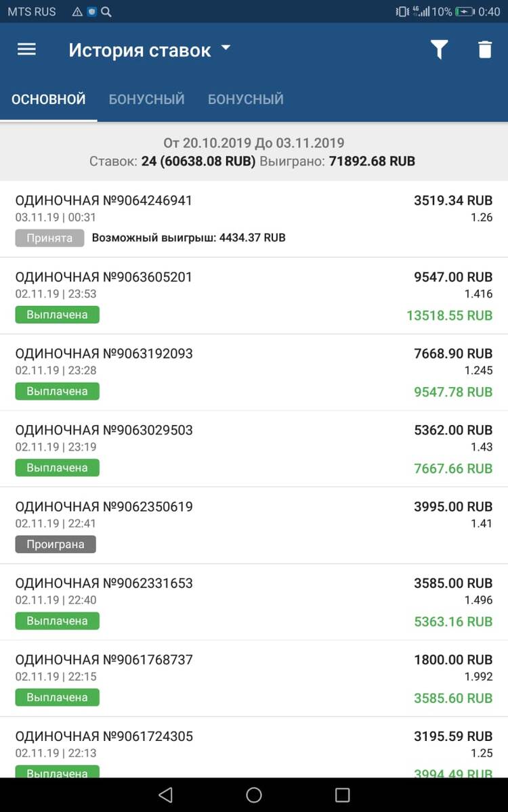508x812 pixels.
Task: Select the second БОНУСНЫЙ tab
Action: (x=246, y=99)
